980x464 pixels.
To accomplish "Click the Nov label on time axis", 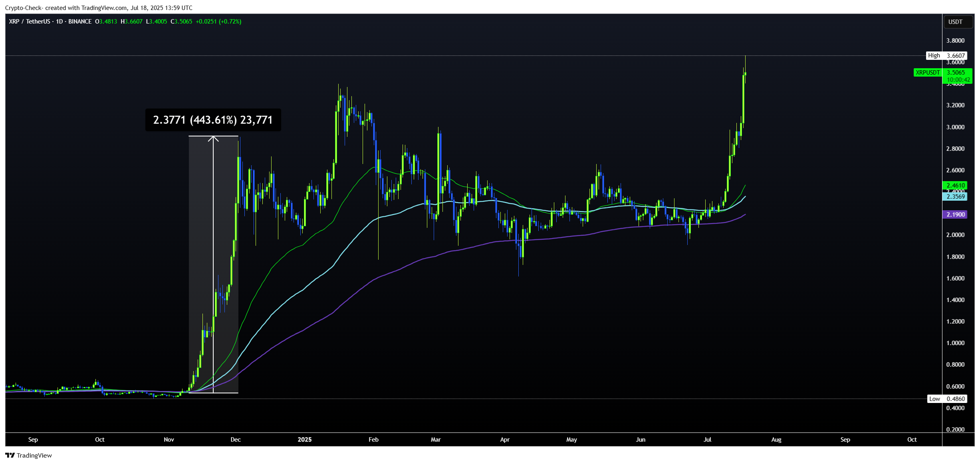I will (169, 440).
